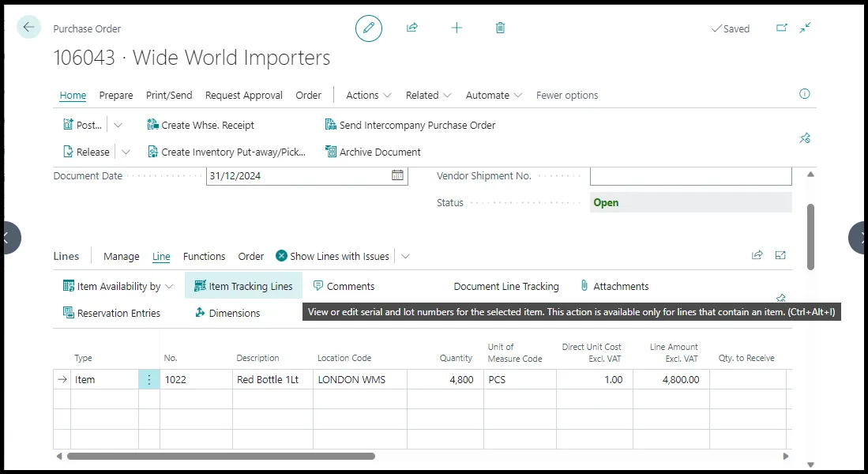
Task: Expand Release dropdown arrow
Action: (126, 152)
